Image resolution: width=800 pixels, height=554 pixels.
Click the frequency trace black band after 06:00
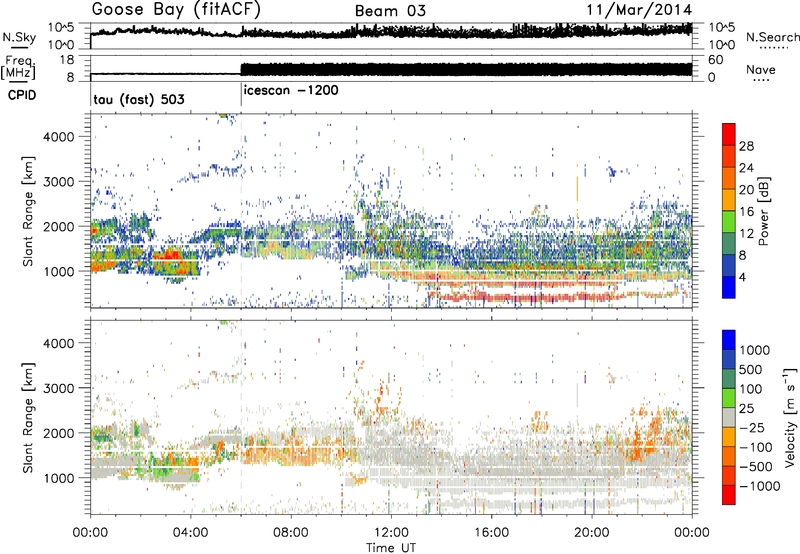click(466, 69)
